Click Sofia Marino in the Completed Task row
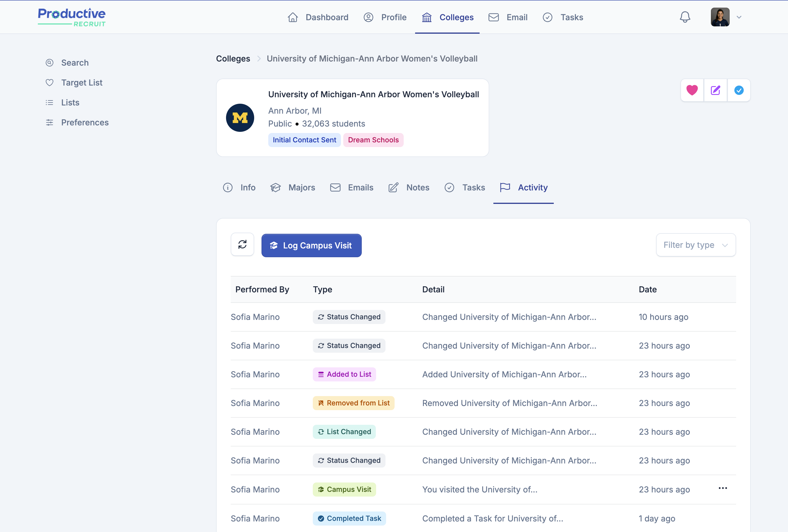This screenshot has height=532, width=788. (x=255, y=519)
